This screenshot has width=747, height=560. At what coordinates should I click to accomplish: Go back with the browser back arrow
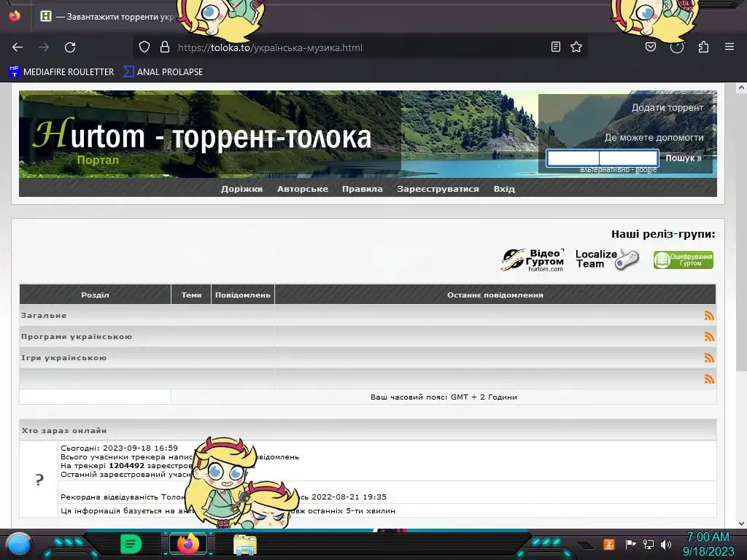pyautogui.click(x=18, y=47)
